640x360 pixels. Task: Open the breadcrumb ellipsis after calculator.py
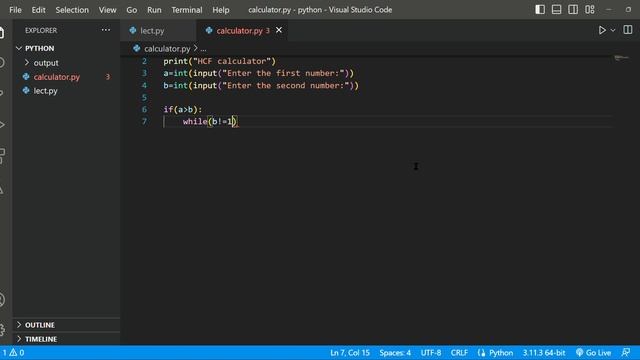point(203,49)
